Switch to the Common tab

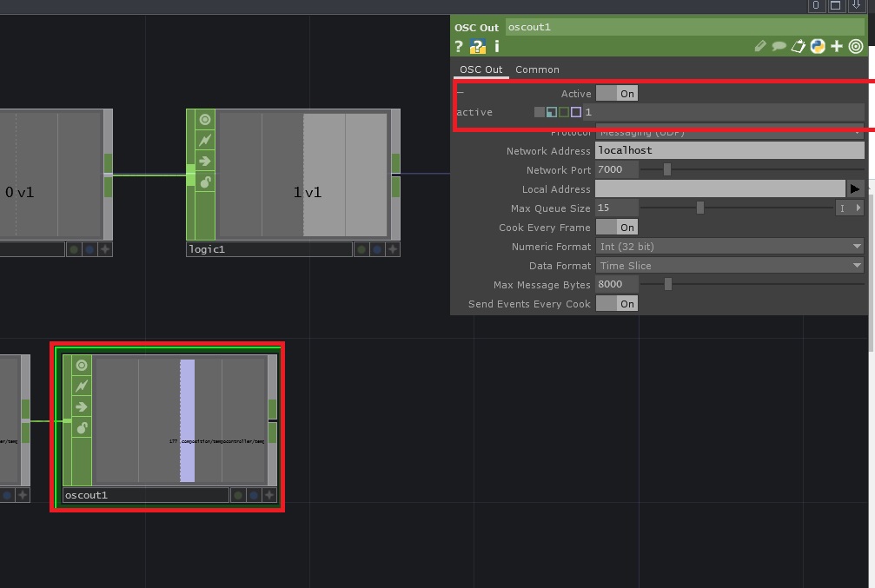point(537,69)
